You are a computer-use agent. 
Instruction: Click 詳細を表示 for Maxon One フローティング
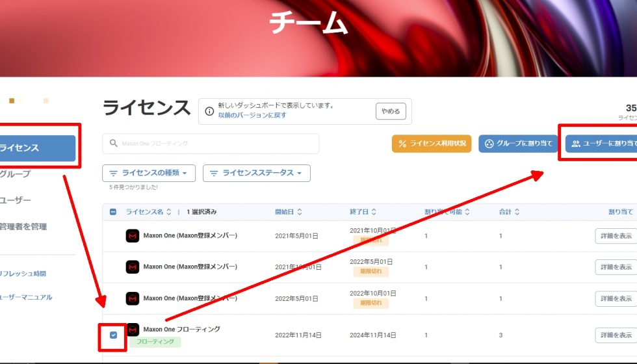pos(616,335)
